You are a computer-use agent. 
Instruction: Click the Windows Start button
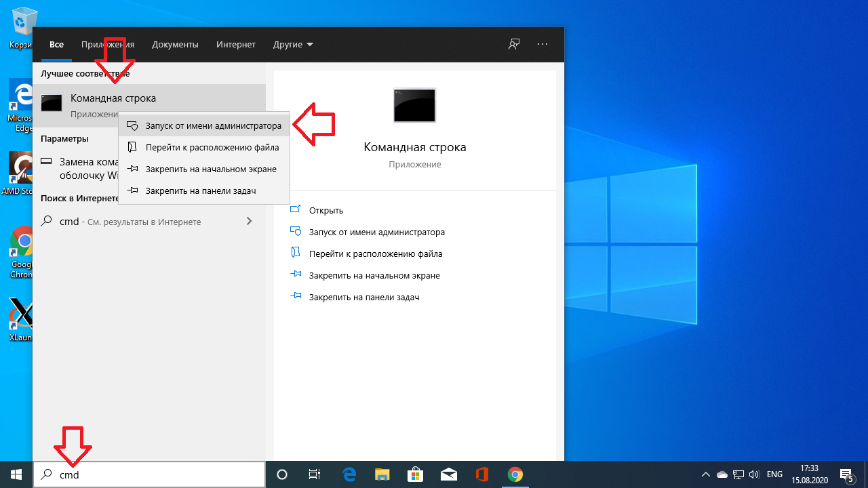[x=16, y=474]
